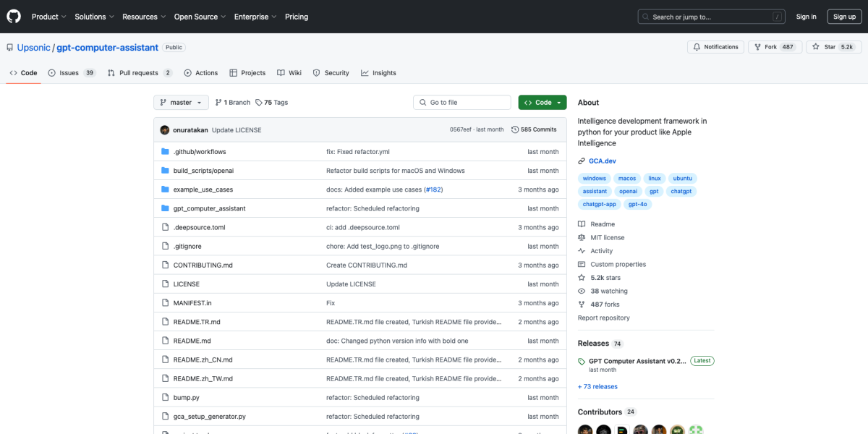Click the Activity pulse icon in About
This screenshot has height=434, width=868.
[582, 251]
